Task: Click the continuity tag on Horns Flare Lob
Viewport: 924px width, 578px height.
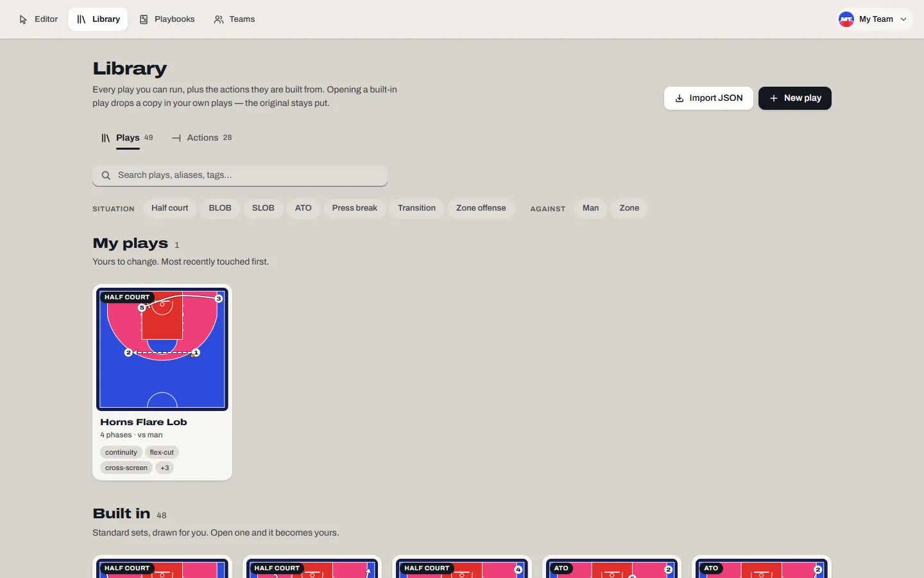Action: click(121, 452)
